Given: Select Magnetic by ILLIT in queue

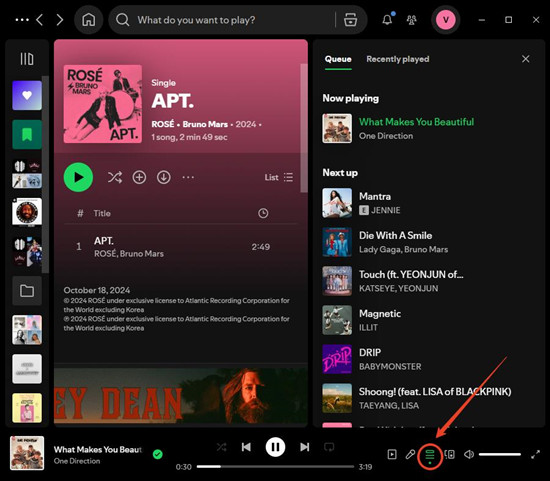Looking at the screenshot, I should point(428,320).
